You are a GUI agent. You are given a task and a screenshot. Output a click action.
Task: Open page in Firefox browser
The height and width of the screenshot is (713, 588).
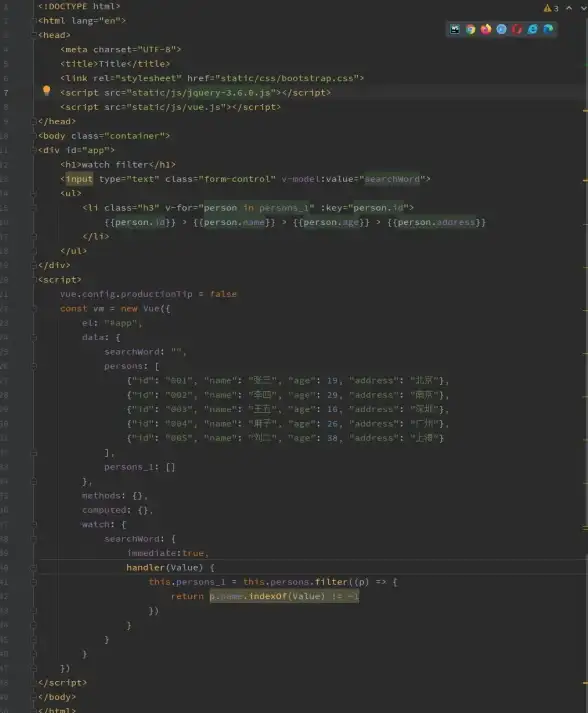pyautogui.click(x=486, y=30)
